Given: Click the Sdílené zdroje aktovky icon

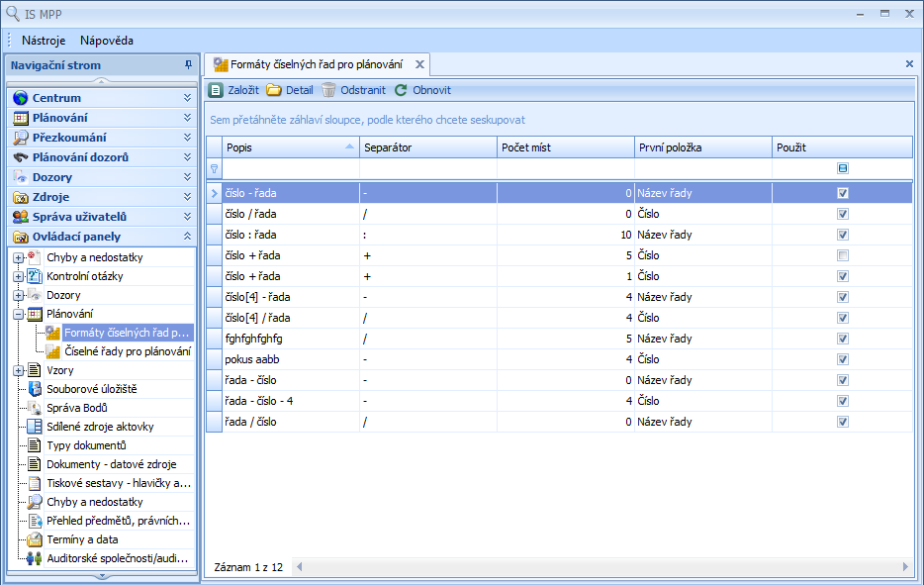Looking at the screenshot, I should coord(36,427).
